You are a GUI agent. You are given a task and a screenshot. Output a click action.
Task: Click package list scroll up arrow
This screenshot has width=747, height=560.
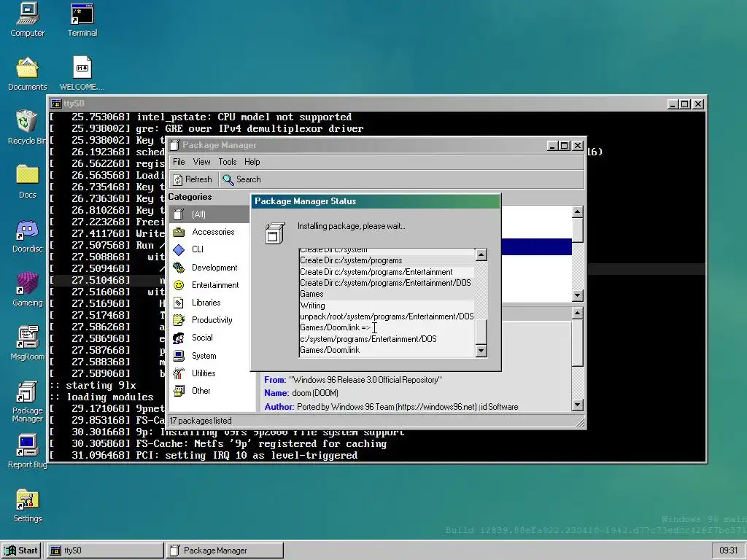point(578,212)
